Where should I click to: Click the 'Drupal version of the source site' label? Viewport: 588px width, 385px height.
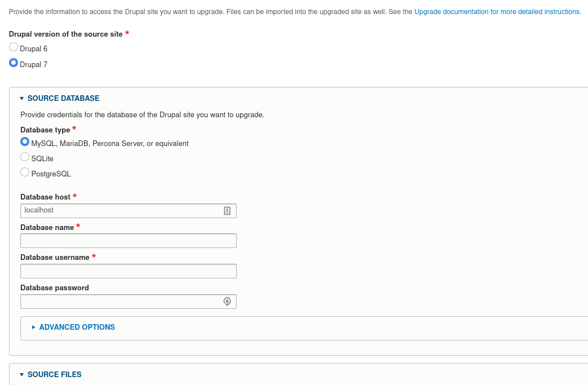[65, 34]
